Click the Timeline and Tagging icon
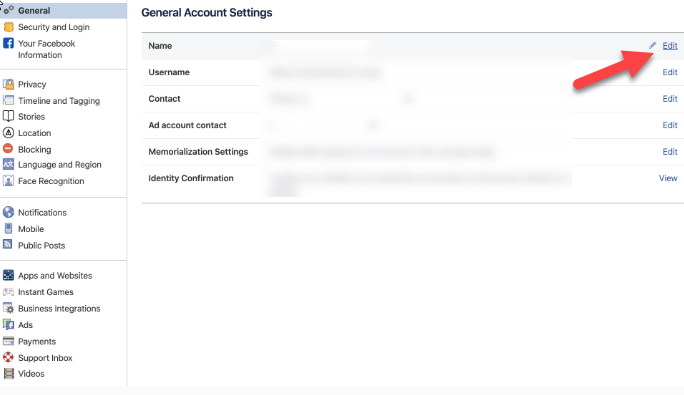The width and height of the screenshot is (684, 395). [8, 100]
